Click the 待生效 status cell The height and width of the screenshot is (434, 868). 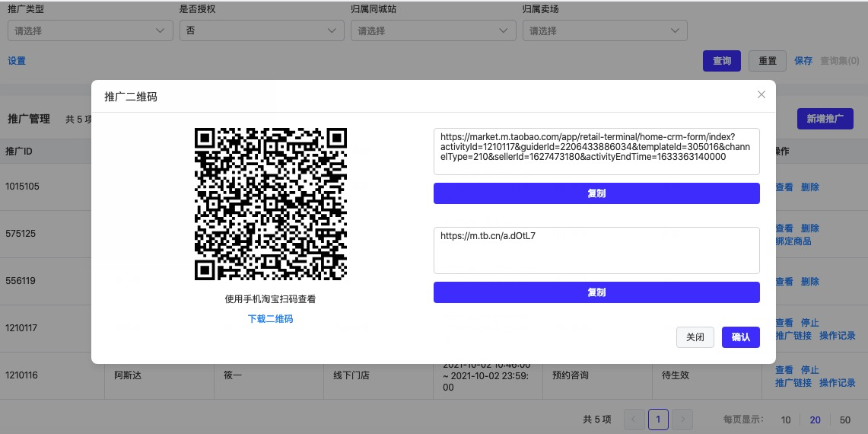click(x=676, y=375)
